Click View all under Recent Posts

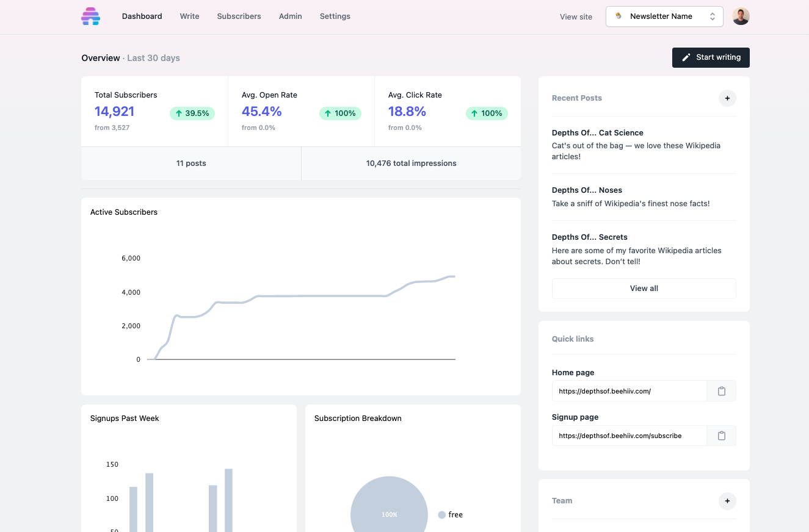pyautogui.click(x=644, y=288)
